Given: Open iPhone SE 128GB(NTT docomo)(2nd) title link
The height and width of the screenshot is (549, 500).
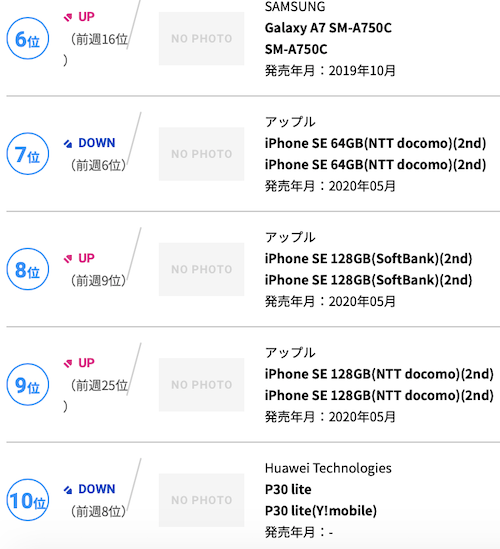Looking at the screenshot, I should pos(379,374).
